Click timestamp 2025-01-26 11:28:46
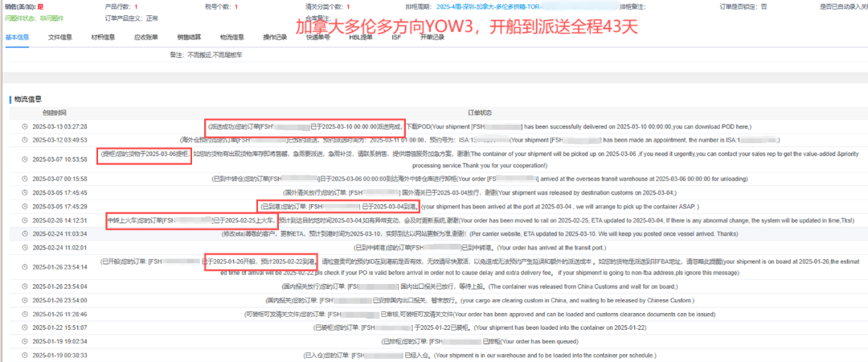The height and width of the screenshot is (362, 868). click(x=59, y=314)
